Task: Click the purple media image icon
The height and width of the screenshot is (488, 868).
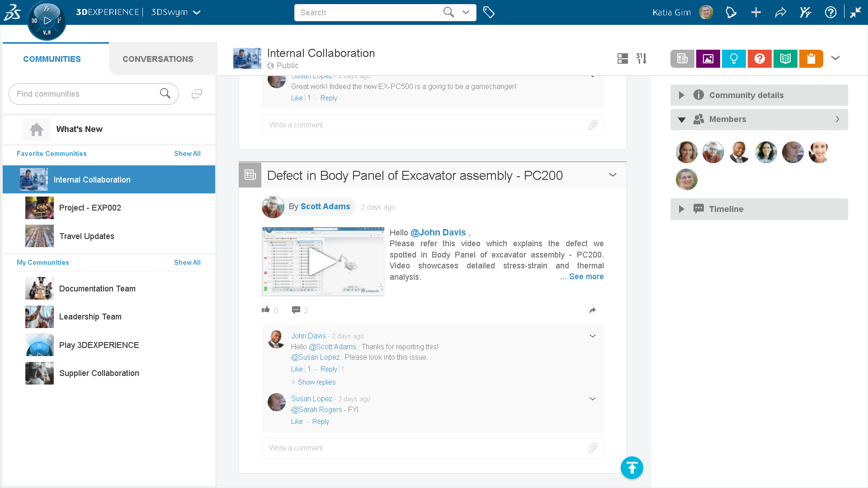Action: coord(708,59)
